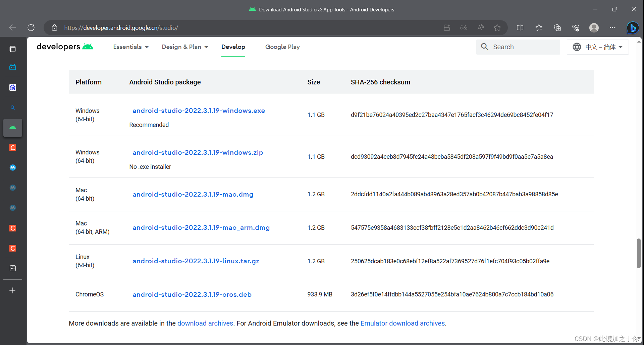Switch to second orange C tab

pos(13,228)
